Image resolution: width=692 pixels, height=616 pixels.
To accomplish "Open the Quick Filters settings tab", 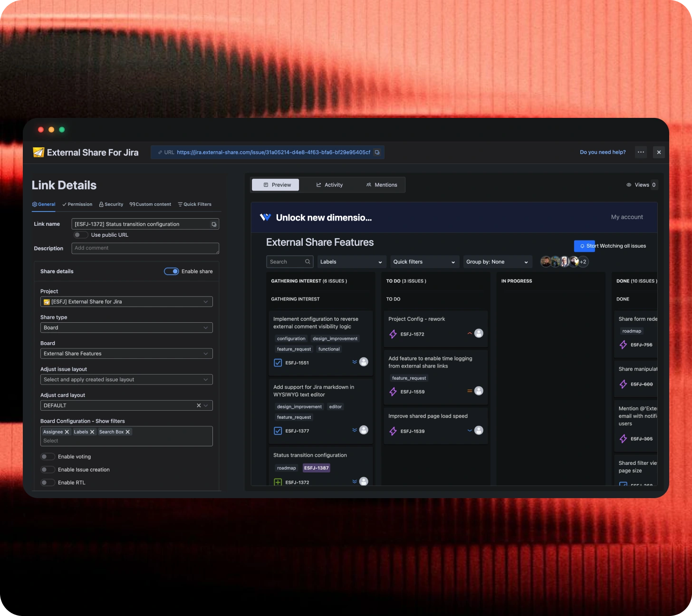I will 195,204.
